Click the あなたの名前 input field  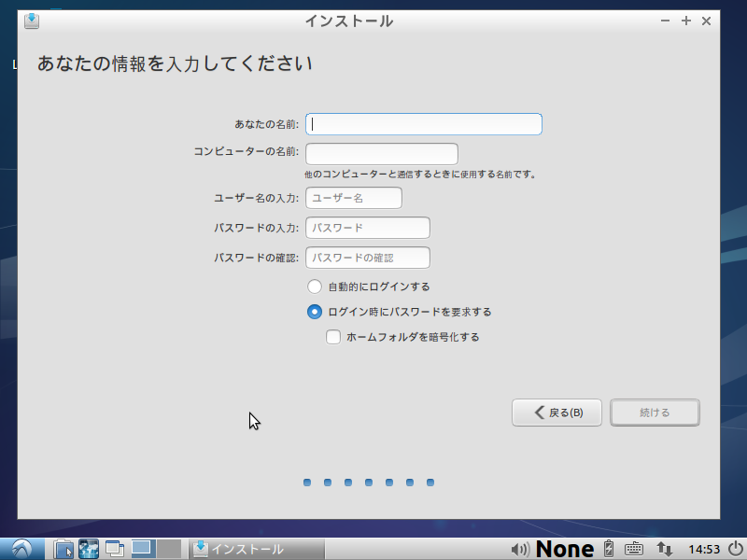click(x=423, y=123)
